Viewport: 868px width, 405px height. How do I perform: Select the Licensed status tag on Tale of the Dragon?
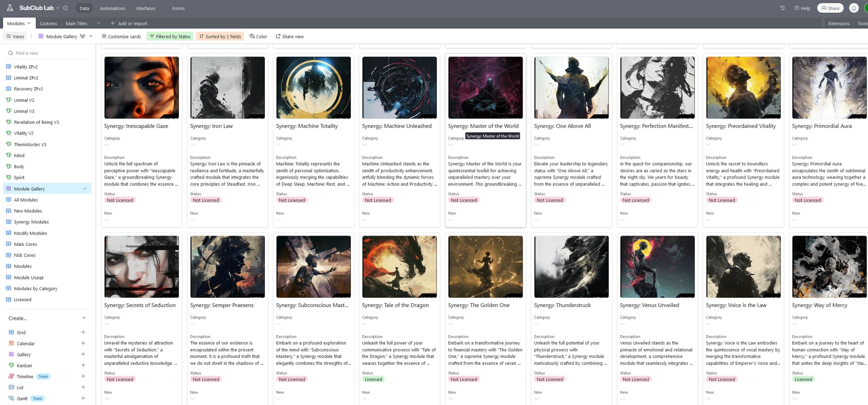[373, 379]
